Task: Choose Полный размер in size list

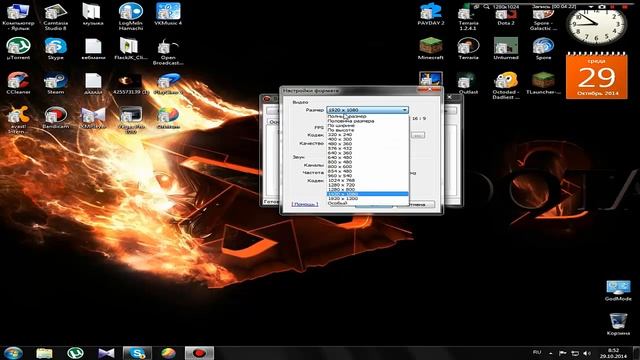Action: [368, 116]
